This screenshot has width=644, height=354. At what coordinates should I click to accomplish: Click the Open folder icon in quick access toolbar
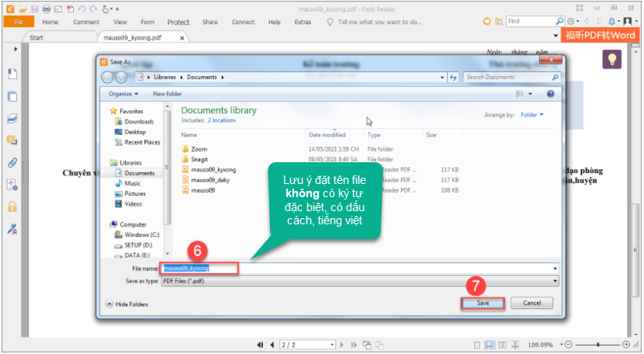23,9
